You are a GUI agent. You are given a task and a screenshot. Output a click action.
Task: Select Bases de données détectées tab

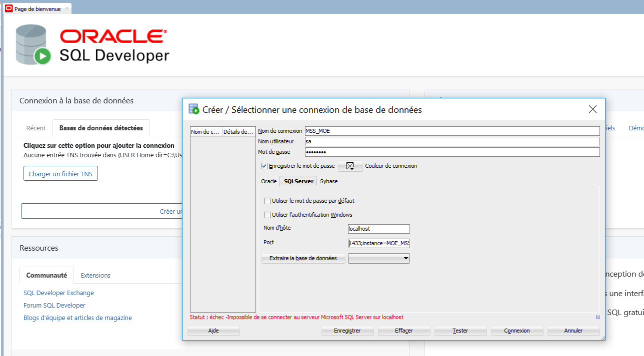(x=101, y=128)
